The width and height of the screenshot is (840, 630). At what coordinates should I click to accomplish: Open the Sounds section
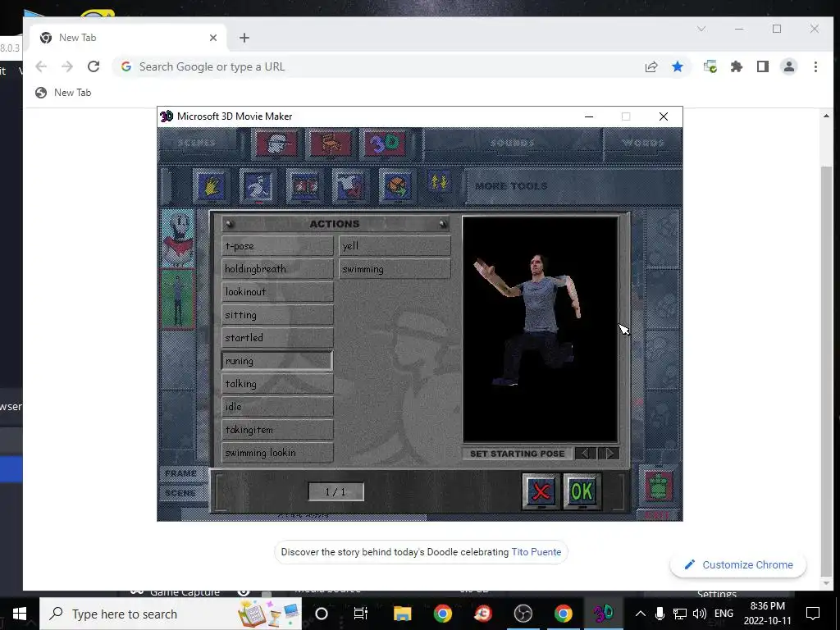point(512,143)
